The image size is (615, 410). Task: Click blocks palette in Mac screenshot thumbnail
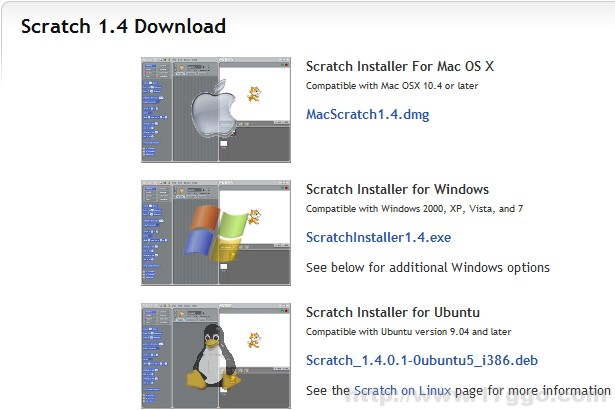[x=154, y=110]
